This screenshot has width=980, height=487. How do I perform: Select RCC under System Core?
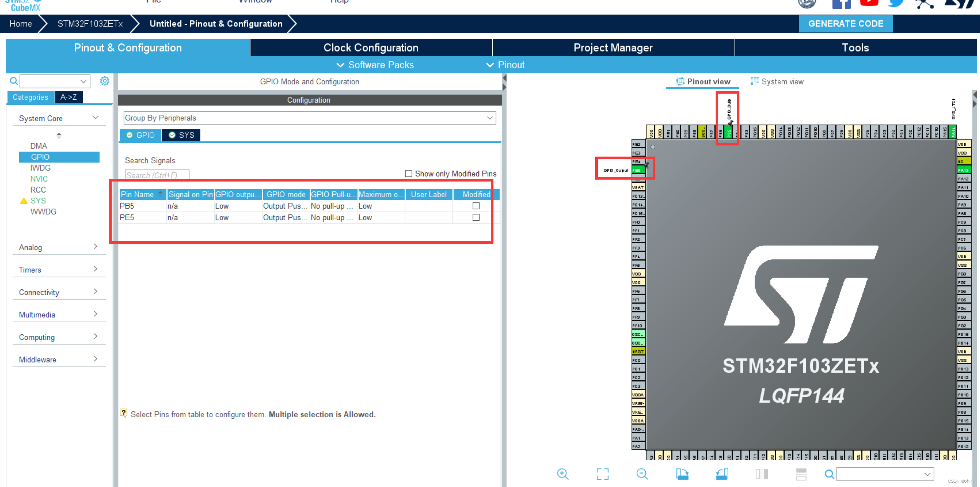tap(38, 190)
